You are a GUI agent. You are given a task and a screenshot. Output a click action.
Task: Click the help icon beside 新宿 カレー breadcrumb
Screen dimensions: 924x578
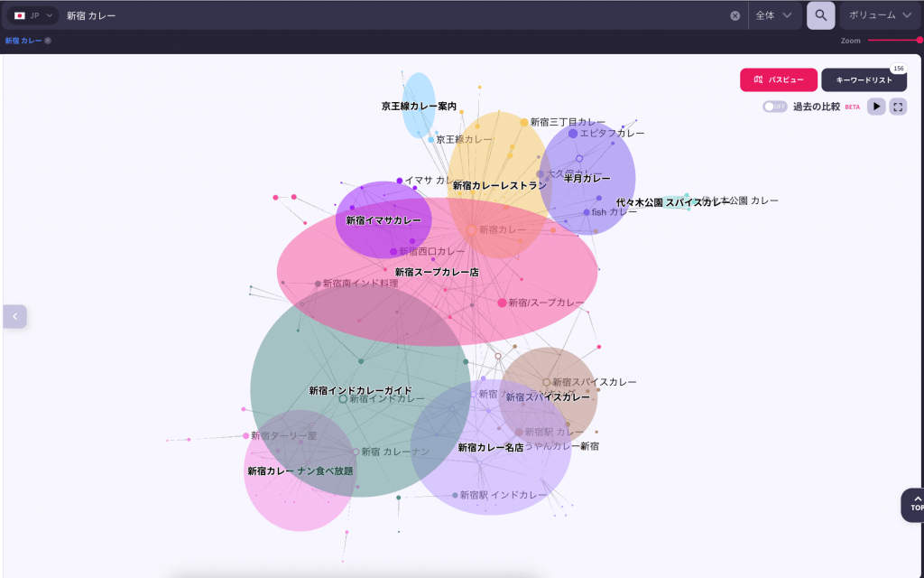coord(48,41)
